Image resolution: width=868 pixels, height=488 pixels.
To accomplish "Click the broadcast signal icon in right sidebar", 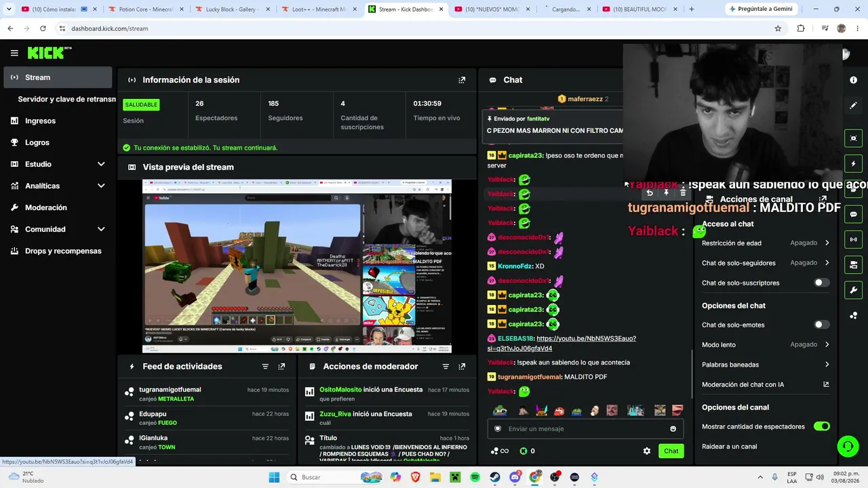I will pos(853,239).
